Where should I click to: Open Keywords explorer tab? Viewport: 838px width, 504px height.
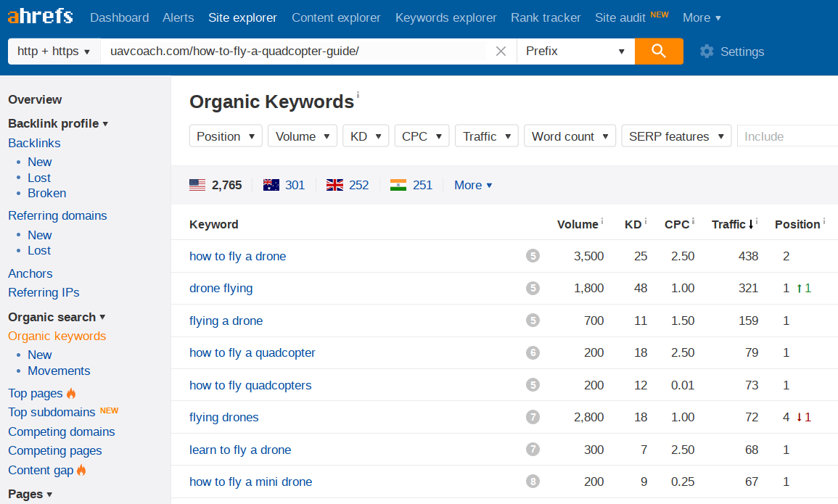coord(445,17)
